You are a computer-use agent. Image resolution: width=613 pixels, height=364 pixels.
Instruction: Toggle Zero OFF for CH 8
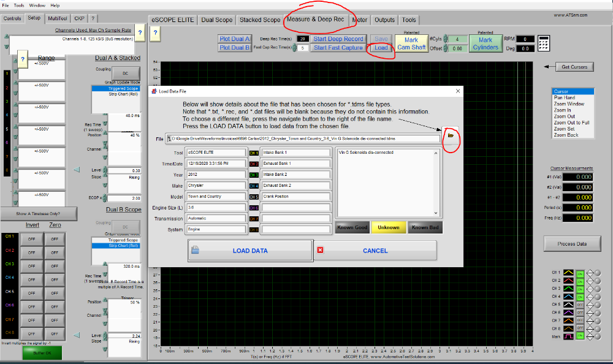click(x=55, y=333)
